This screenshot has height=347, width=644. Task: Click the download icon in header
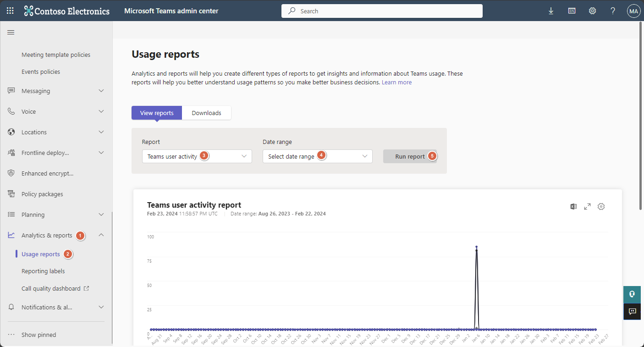551,11
